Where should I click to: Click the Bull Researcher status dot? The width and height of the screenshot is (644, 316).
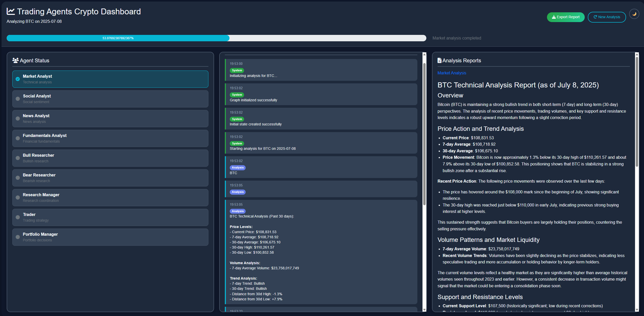coord(18,158)
